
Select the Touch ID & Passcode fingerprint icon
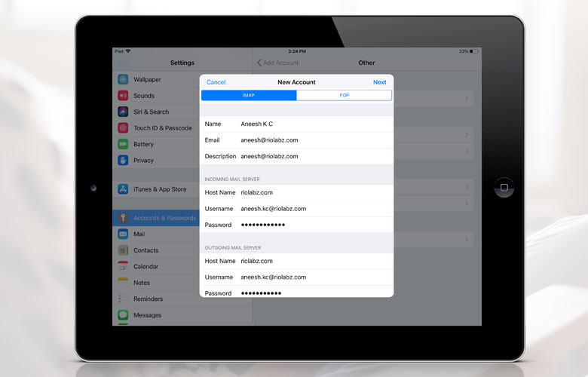click(123, 128)
